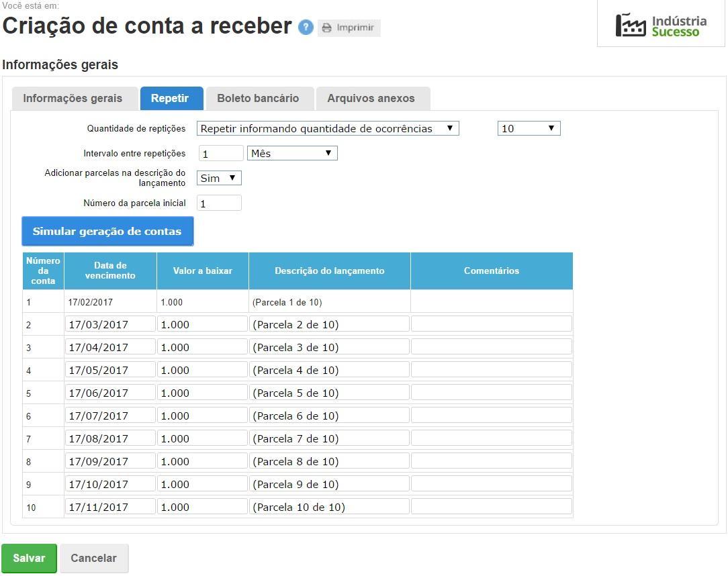The height and width of the screenshot is (576, 728).
Task: Click the Imprimir printer button
Action: click(349, 28)
